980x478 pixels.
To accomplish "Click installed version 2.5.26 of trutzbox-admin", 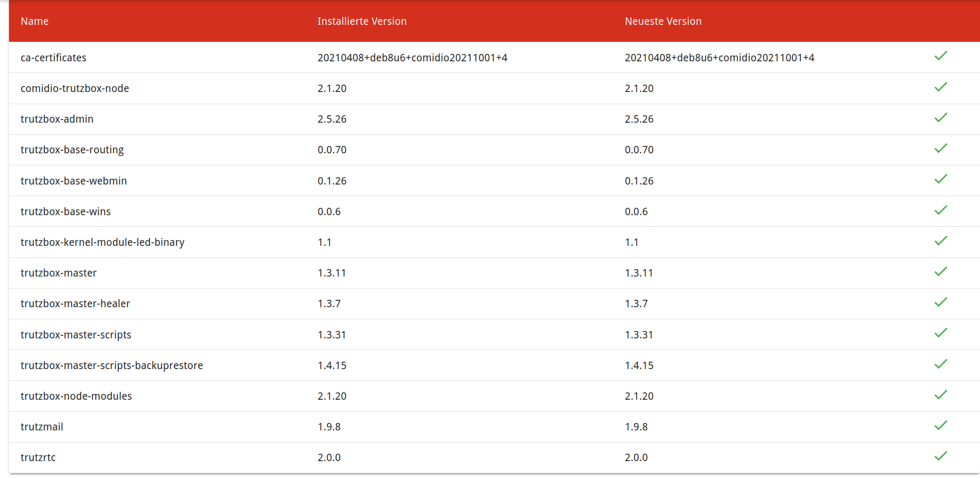I will click(x=332, y=119).
